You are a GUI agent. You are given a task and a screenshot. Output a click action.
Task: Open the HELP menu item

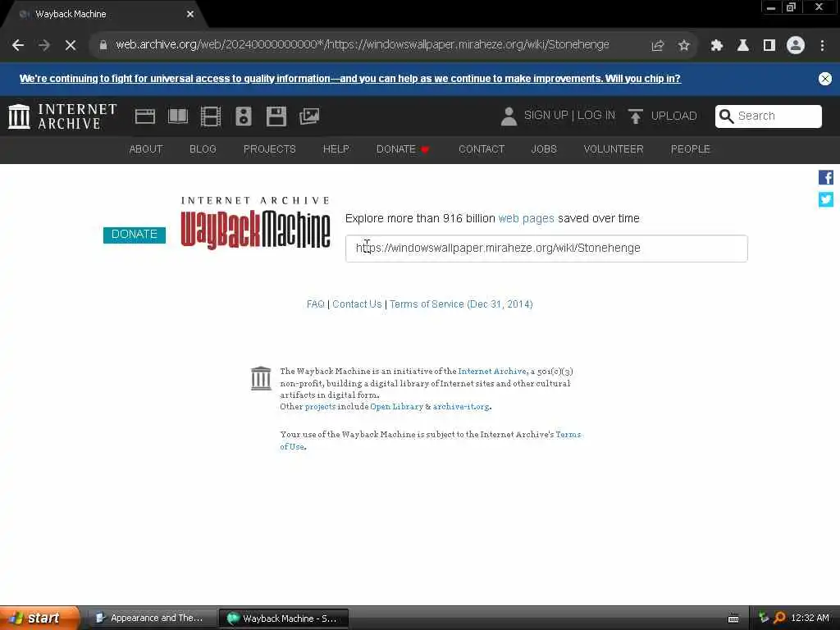click(336, 149)
